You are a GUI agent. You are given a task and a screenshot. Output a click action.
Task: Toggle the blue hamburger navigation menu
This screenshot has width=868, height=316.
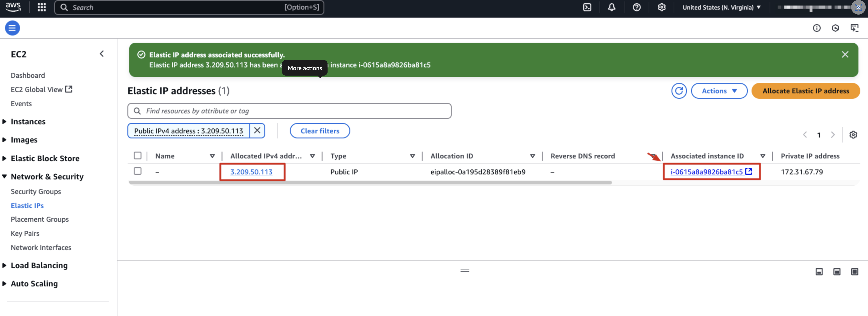tap(12, 28)
